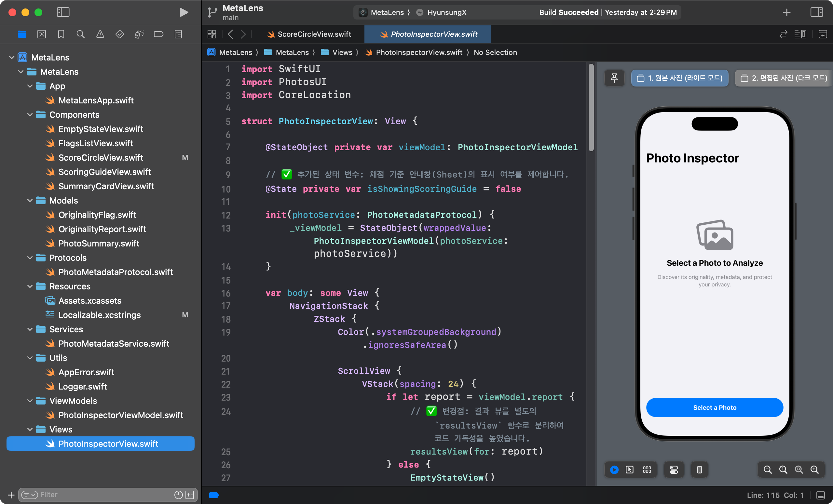The height and width of the screenshot is (504, 833).
Task: Click the editor vertical scrollbar
Action: tap(591, 108)
